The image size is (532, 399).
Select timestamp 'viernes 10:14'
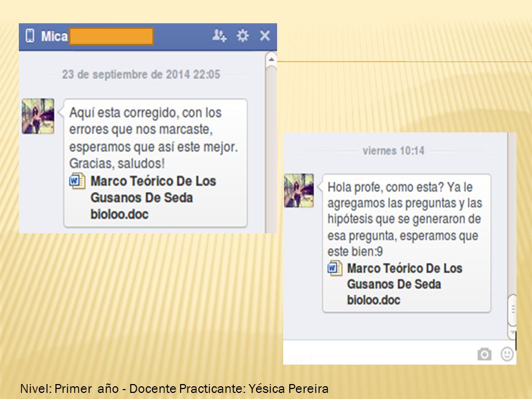click(x=393, y=151)
